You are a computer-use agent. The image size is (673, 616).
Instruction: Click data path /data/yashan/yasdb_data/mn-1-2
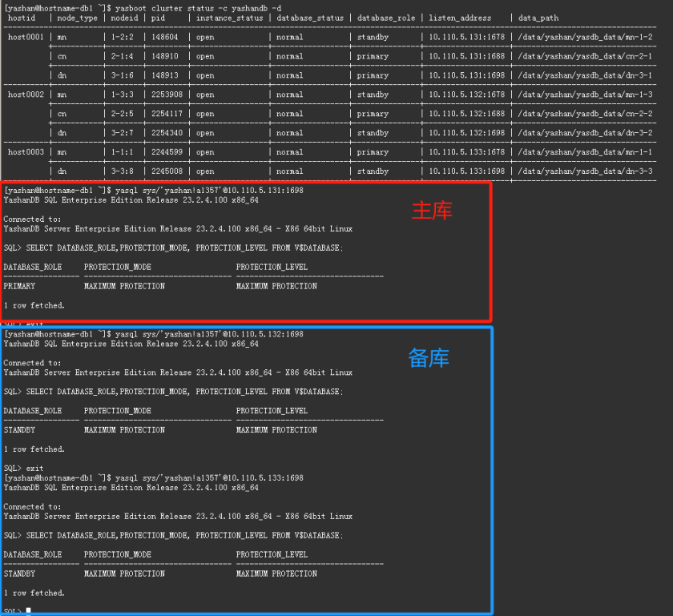pyautogui.click(x=586, y=37)
